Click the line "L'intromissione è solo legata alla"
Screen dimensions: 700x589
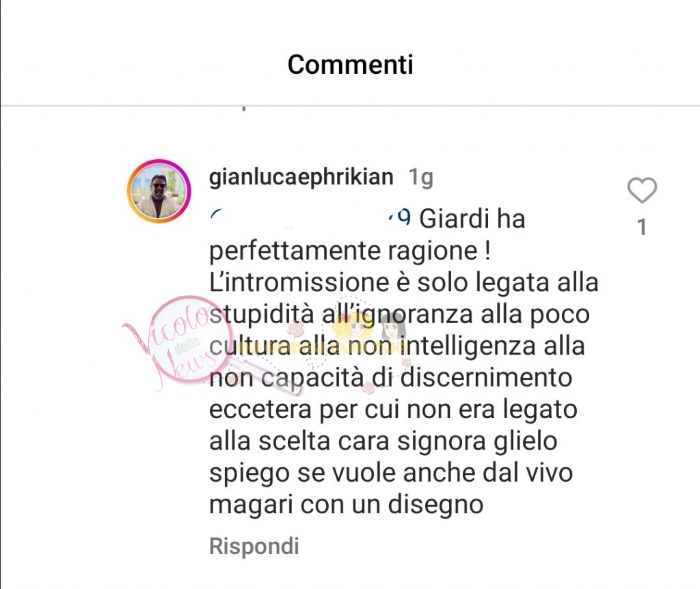point(404,282)
